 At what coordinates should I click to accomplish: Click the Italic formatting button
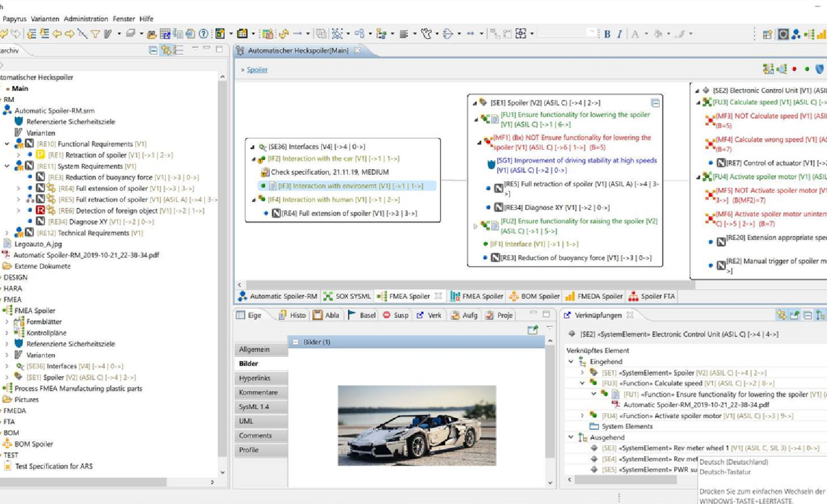pyautogui.click(x=619, y=34)
